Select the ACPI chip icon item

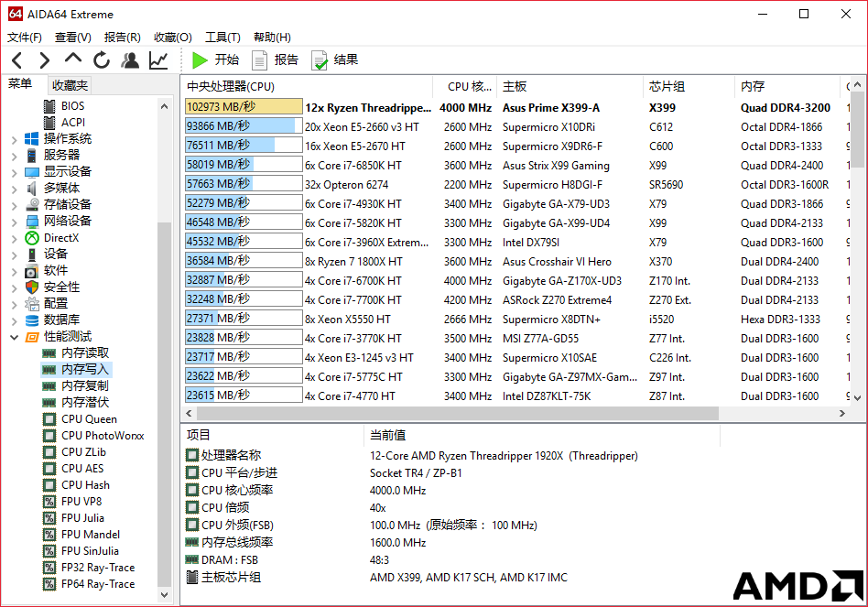pyautogui.click(x=49, y=123)
